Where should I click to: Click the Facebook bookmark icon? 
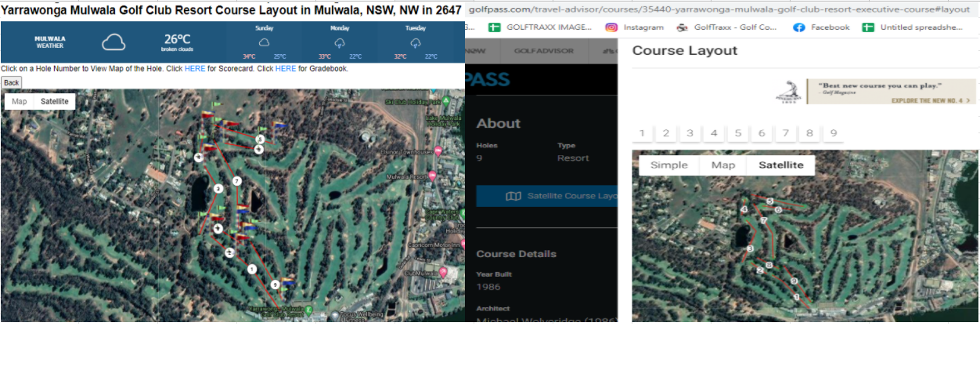[x=799, y=27]
